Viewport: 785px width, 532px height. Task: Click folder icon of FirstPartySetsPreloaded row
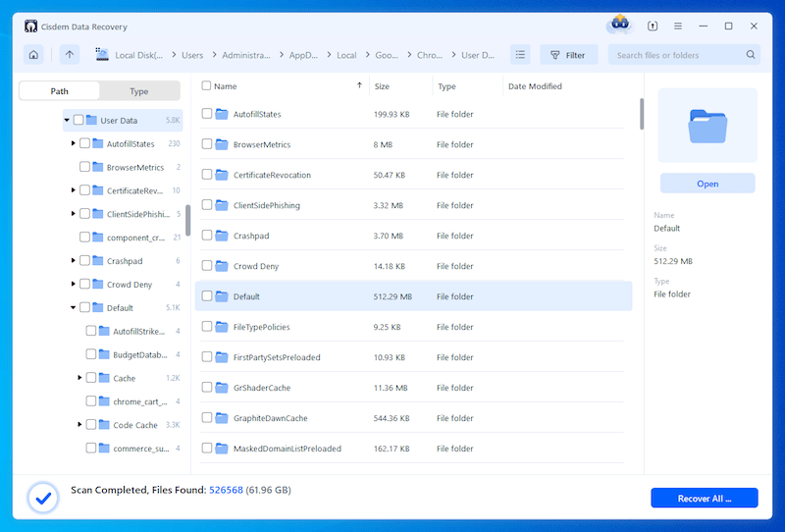coord(222,357)
